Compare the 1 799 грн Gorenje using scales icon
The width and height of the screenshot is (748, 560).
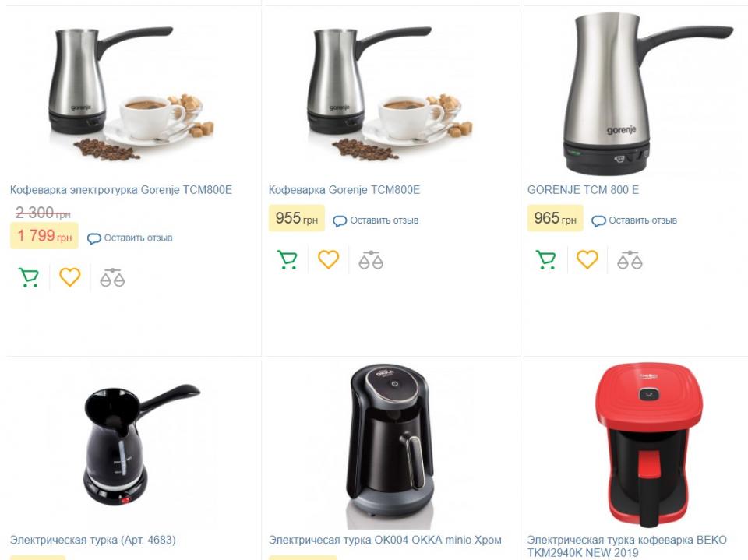pos(112,277)
